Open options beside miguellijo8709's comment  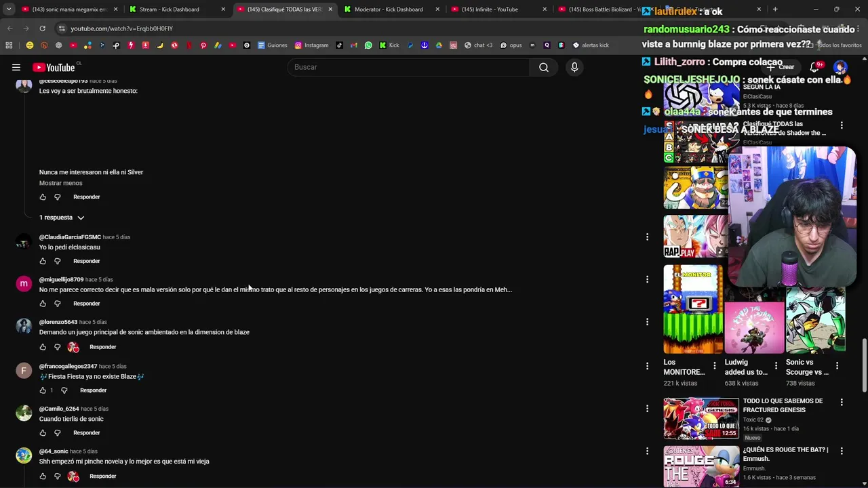pos(647,279)
